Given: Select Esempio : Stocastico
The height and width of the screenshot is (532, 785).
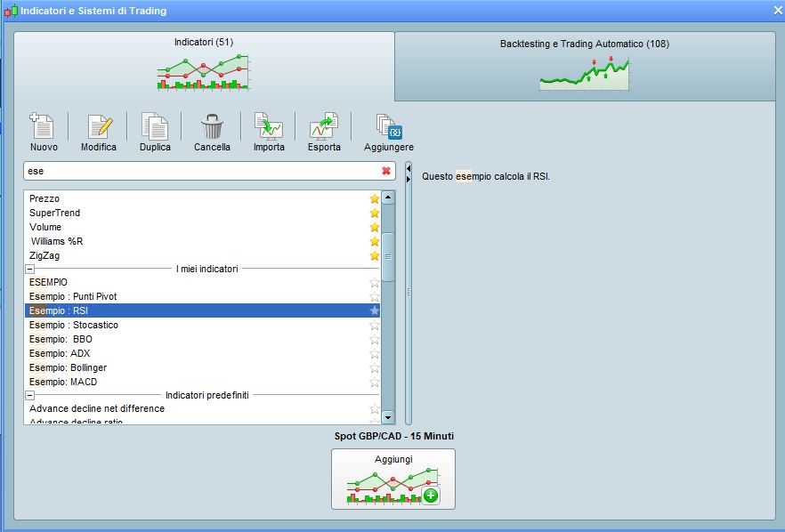Looking at the screenshot, I should pyautogui.click(x=202, y=325).
